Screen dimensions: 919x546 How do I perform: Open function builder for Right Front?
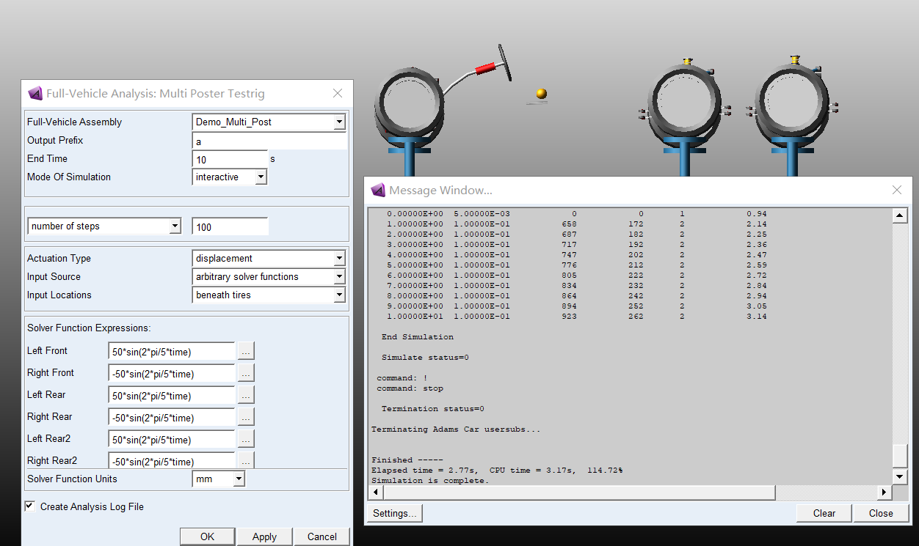246,373
